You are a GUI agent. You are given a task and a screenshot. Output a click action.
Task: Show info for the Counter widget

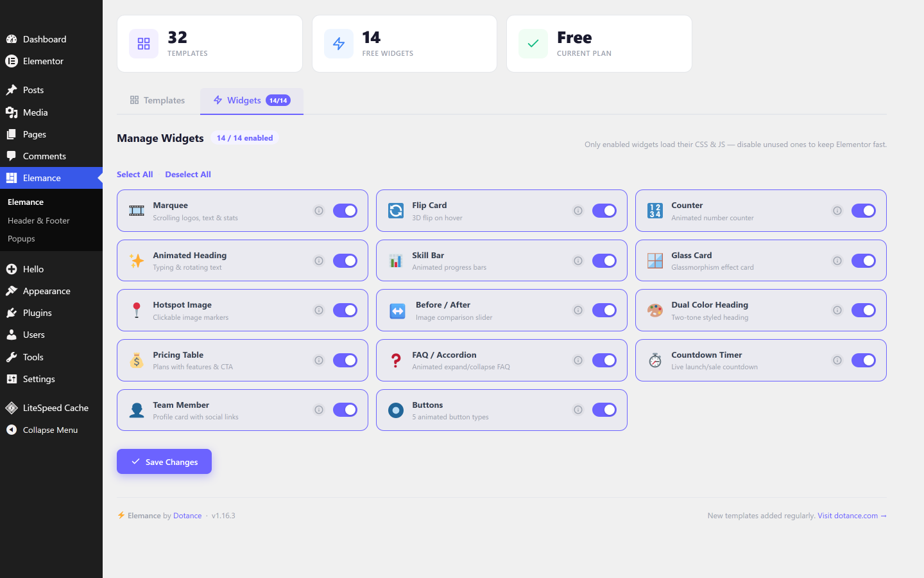pyautogui.click(x=837, y=211)
